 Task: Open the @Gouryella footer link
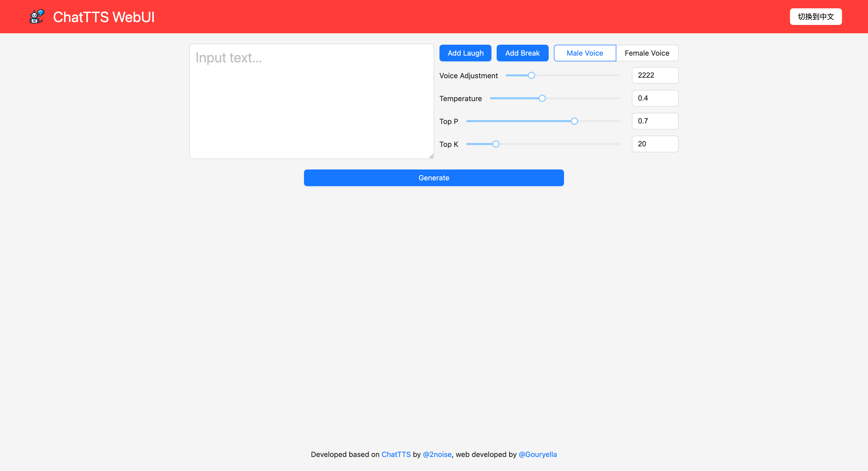[537, 454]
